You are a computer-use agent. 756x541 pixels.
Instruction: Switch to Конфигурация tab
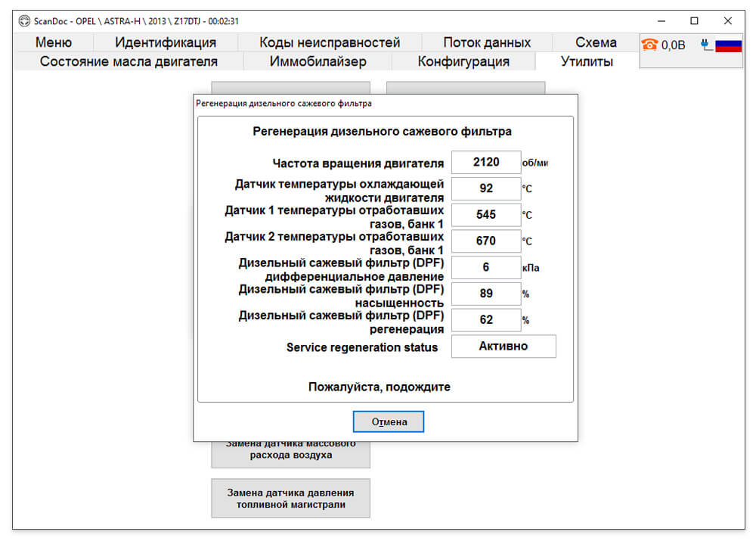pos(463,61)
